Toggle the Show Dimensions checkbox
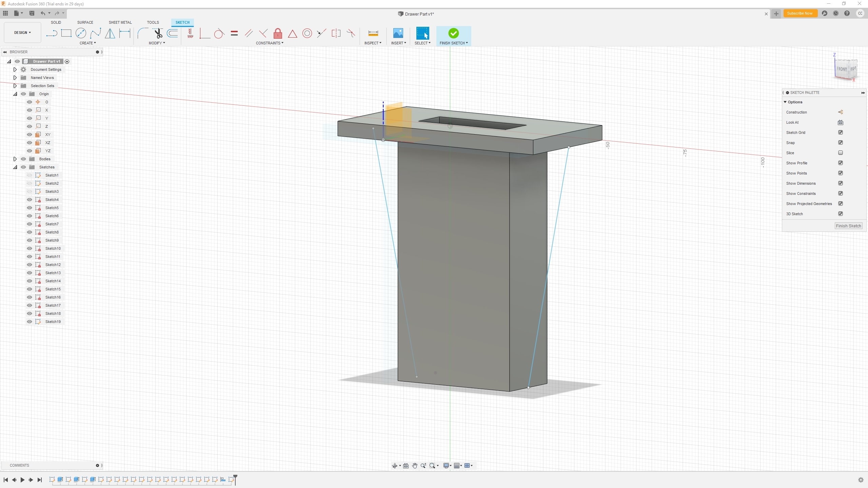The image size is (868, 488). pyautogui.click(x=841, y=183)
